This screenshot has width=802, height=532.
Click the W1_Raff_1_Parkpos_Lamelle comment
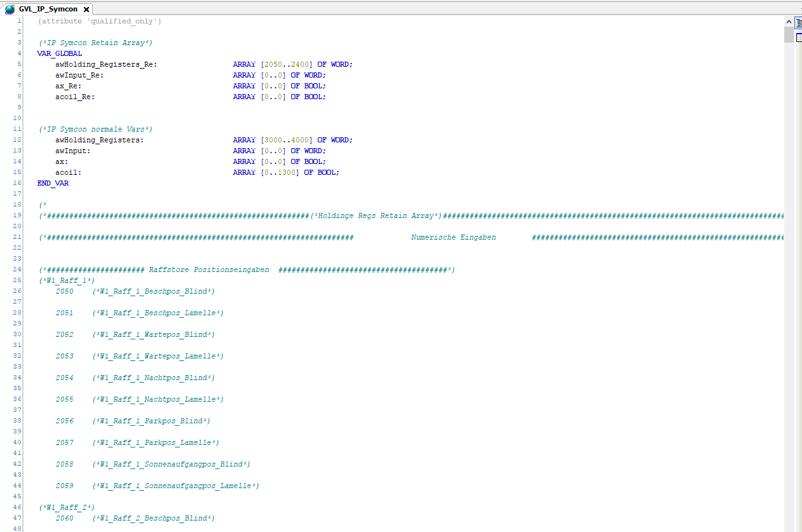(156, 443)
